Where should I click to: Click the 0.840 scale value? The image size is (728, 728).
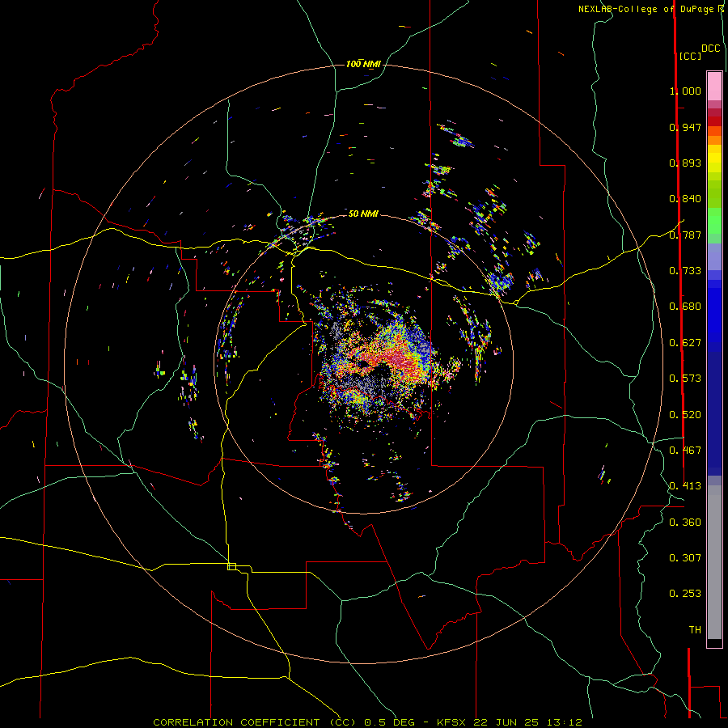coord(685,199)
